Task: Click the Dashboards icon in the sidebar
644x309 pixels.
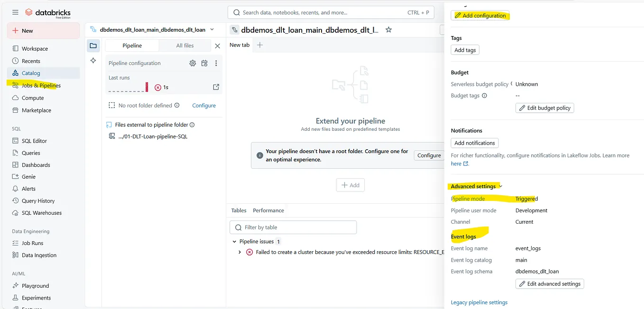Action: click(15, 165)
